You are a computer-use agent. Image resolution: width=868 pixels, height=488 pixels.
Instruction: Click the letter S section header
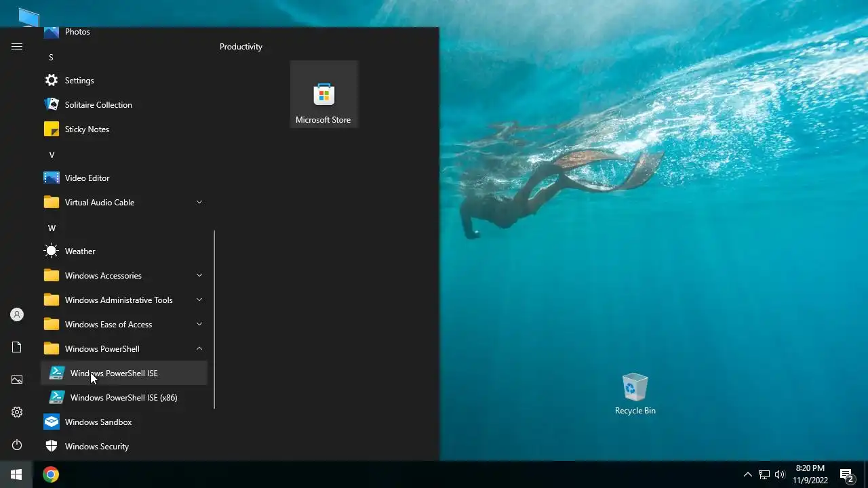pos(51,58)
